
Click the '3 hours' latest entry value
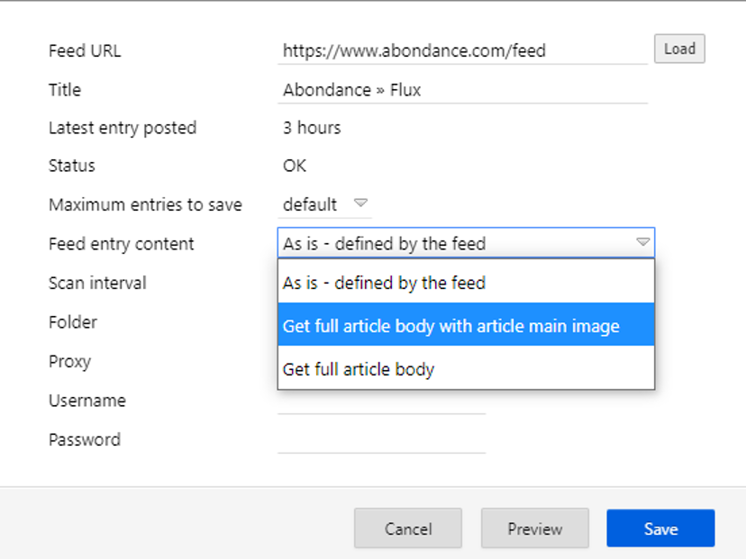click(312, 128)
